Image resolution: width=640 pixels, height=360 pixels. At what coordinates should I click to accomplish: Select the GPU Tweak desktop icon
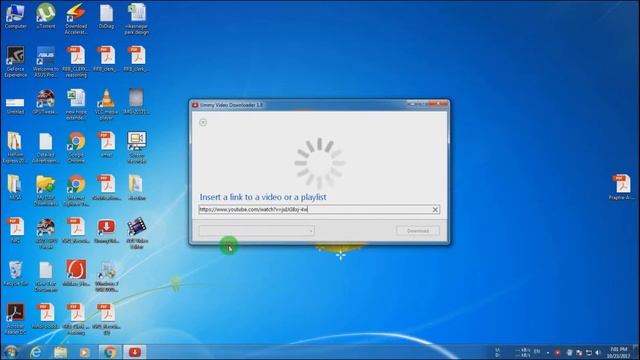pyautogui.click(x=45, y=102)
